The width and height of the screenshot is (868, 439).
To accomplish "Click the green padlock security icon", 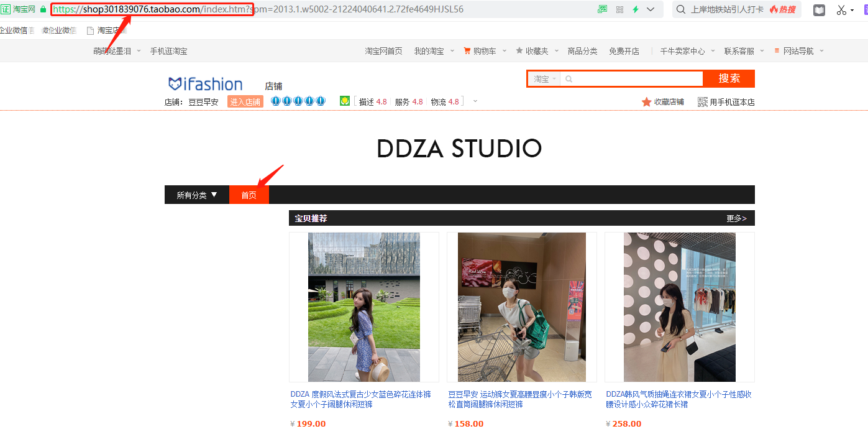I will 43,9.
